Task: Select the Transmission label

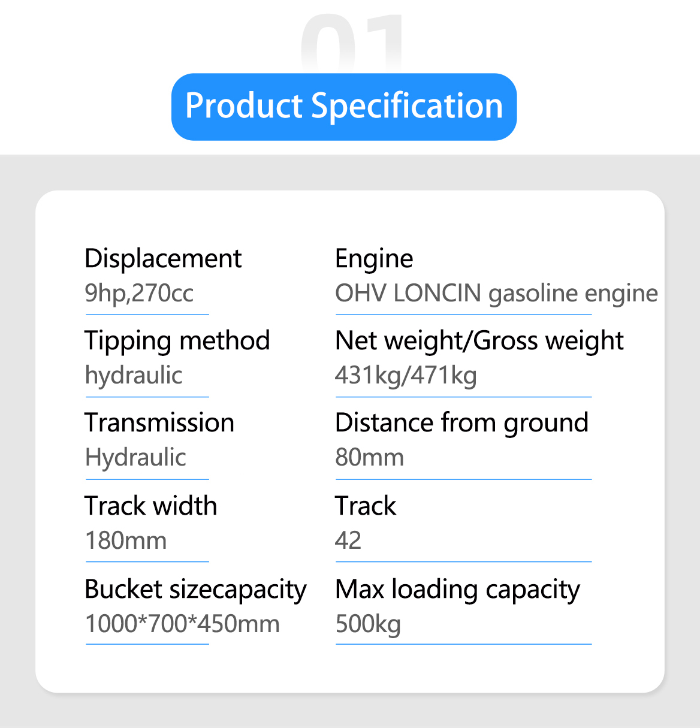Action: coord(159,423)
